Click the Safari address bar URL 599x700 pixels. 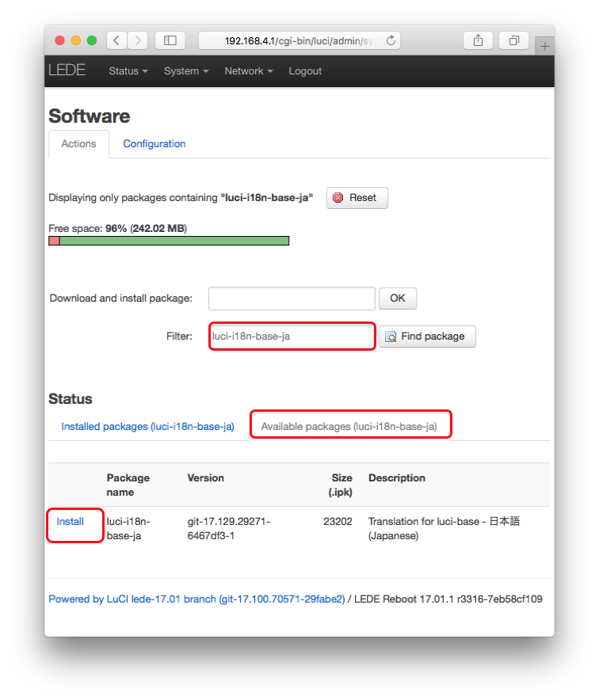(x=299, y=40)
